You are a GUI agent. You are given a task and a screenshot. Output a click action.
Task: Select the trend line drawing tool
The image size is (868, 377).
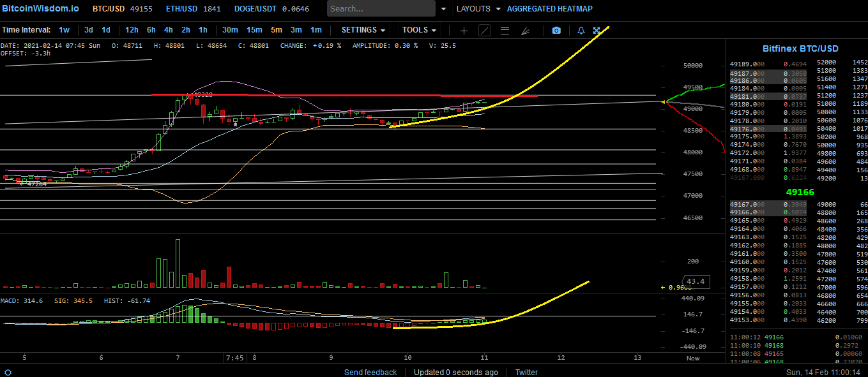[485, 31]
